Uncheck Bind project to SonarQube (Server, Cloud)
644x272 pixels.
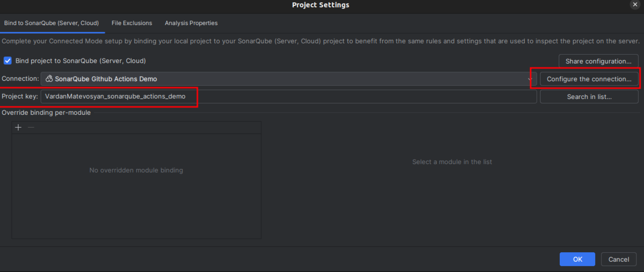tap(8, 60)
